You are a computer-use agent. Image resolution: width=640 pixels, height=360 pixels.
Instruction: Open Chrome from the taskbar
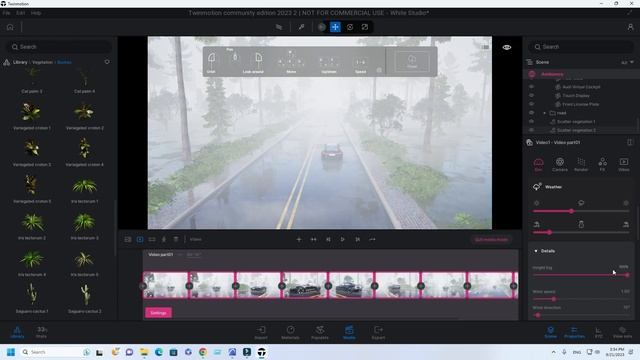(x=203, y=352)
